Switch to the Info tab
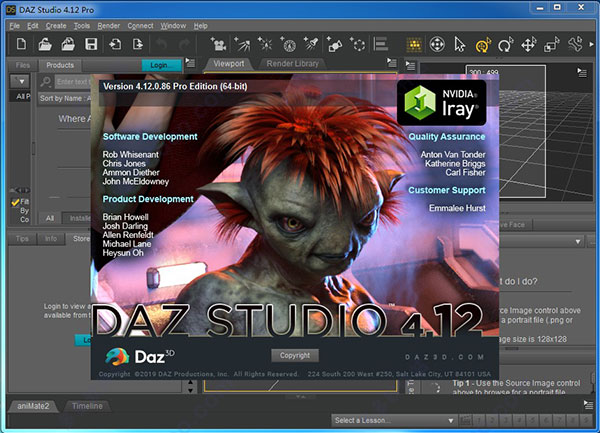The image size is (600, 433). pos(51,238)
